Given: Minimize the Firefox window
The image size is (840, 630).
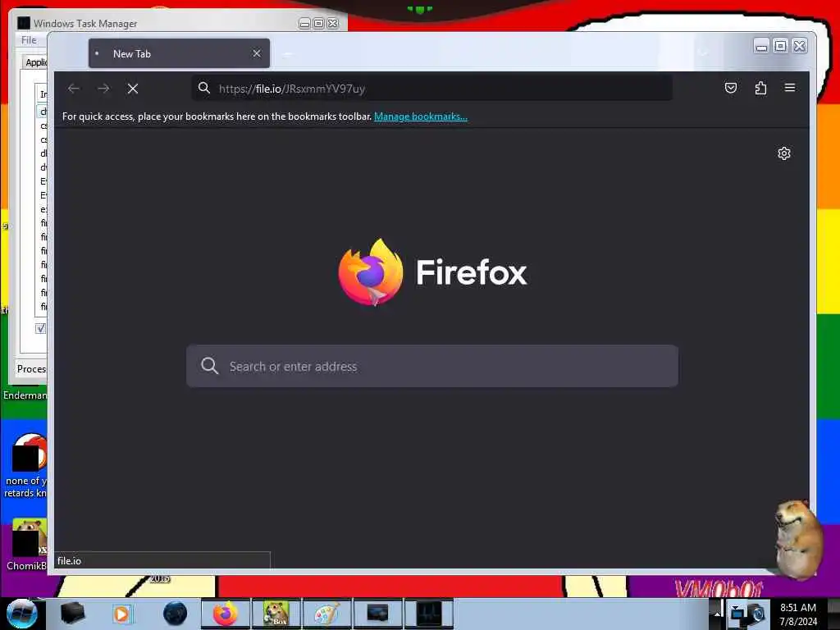Looking at the screenshot, I should coord(761,47).
